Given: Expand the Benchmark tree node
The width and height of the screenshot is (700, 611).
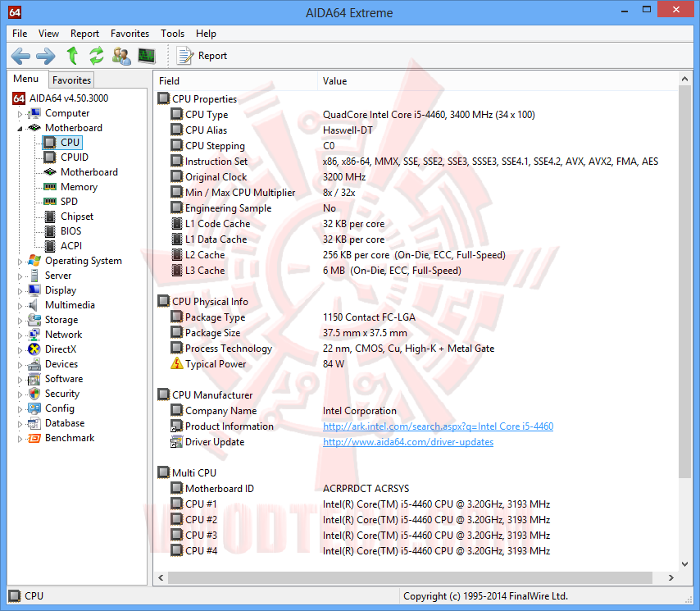Looking at the screenshot, I should 20,439.
